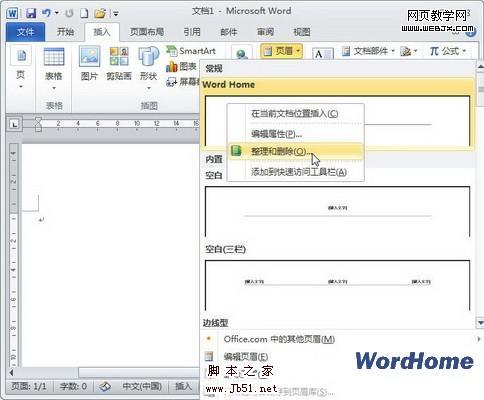Click the SmartArt button
Image resolution: width=484 pixels, height=400 pixels.
pos(191,51)
